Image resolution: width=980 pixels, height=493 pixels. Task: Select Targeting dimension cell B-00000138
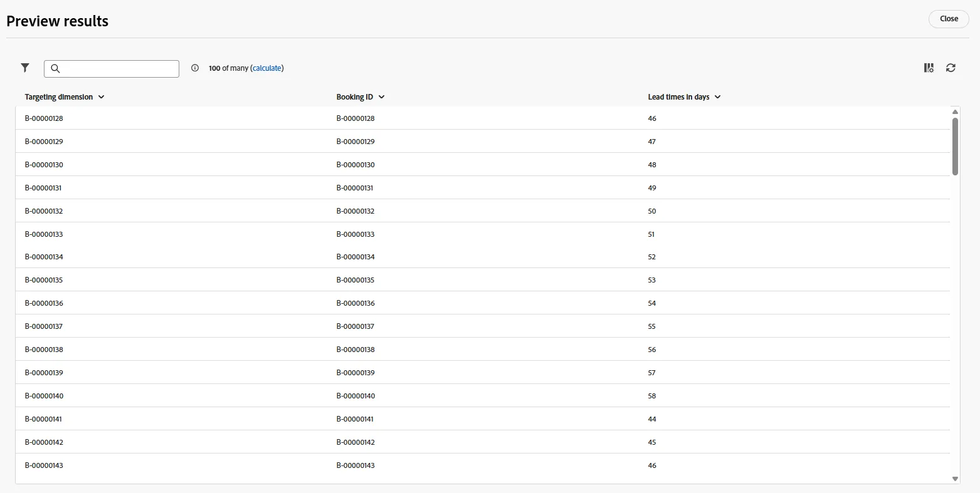coord(44,350)
